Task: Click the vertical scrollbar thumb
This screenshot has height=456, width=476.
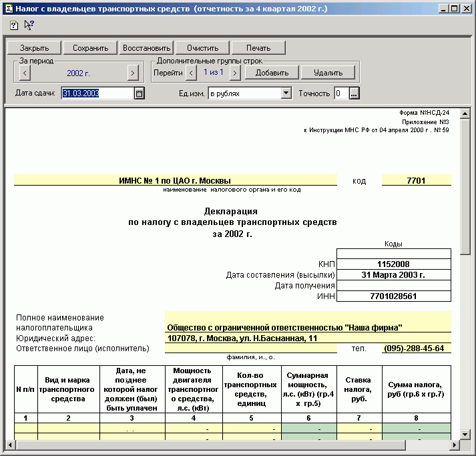Action: pos(465,187)
